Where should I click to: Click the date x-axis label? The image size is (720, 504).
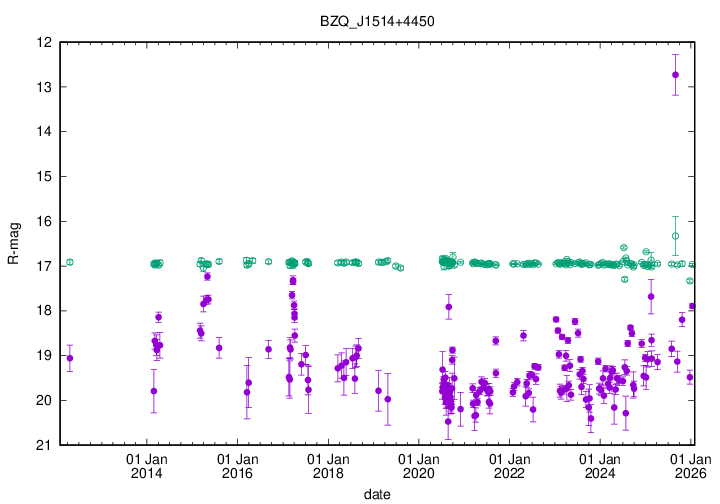tap(377, 494)
